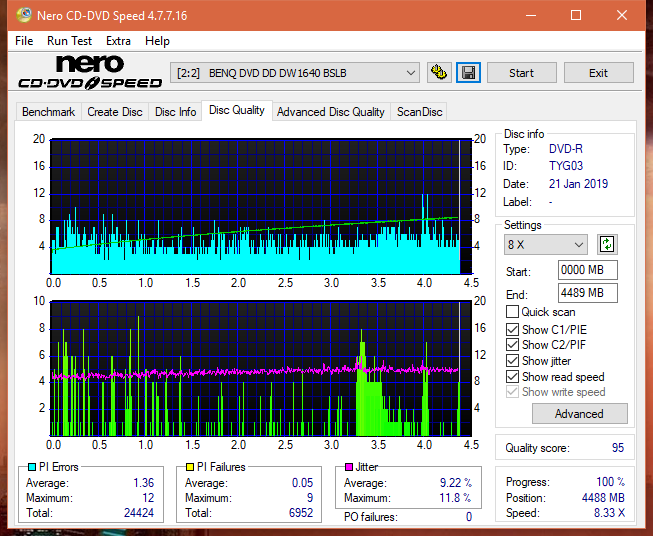Click the Start position field 0000 MB
Image resolution: width=653 pixels, height=536 pixels.
tap(587, 270)
